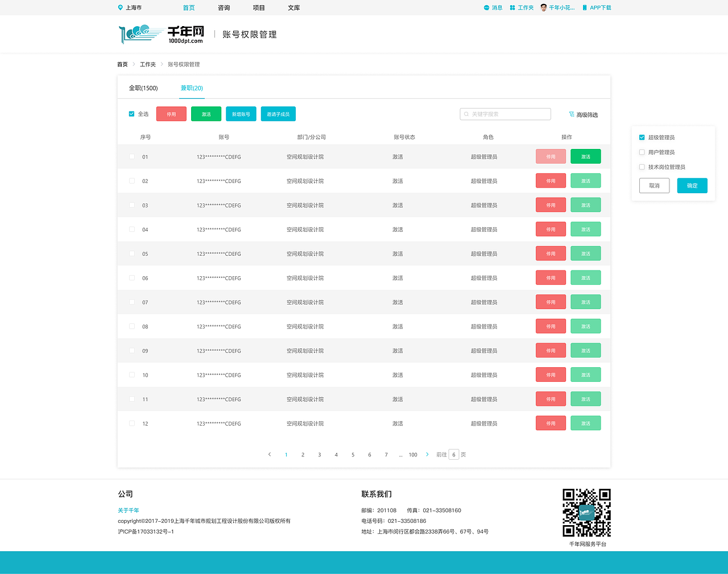Viewport: 728px width, 574px height.
Task: Click the 新增账号 button
Action: point(241,114)
